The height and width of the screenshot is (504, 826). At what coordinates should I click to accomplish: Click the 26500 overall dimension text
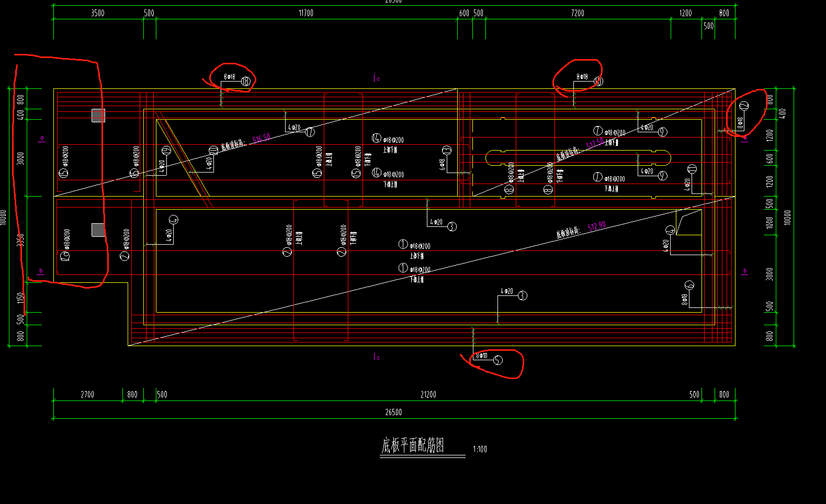tap(393, 413)
